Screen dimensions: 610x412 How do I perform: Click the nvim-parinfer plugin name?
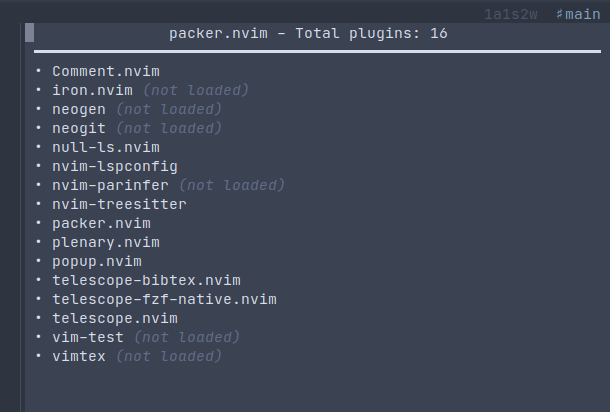point(110,185)
